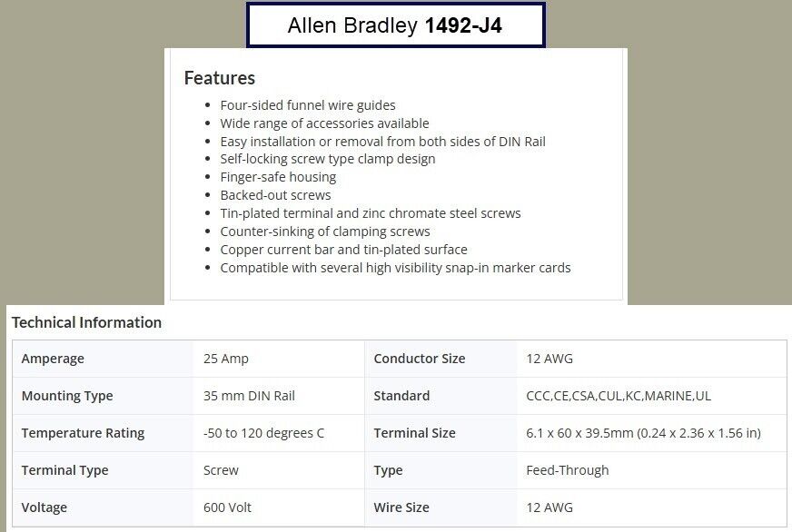Click the Allen Bradley 1492-J4 title box
The width and height of the screenshot is (792, 532).
[x=395, y=25]
